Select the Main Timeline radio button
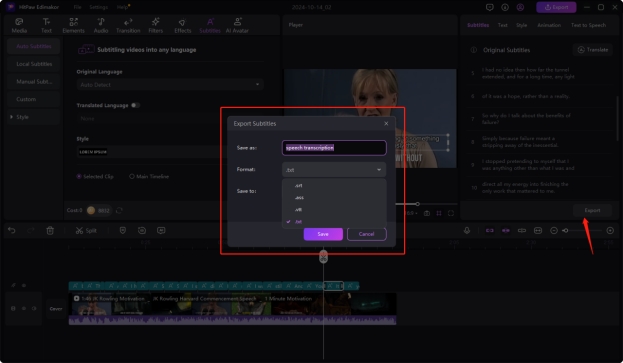The image size is (623, 363). [x=132, y=176]
